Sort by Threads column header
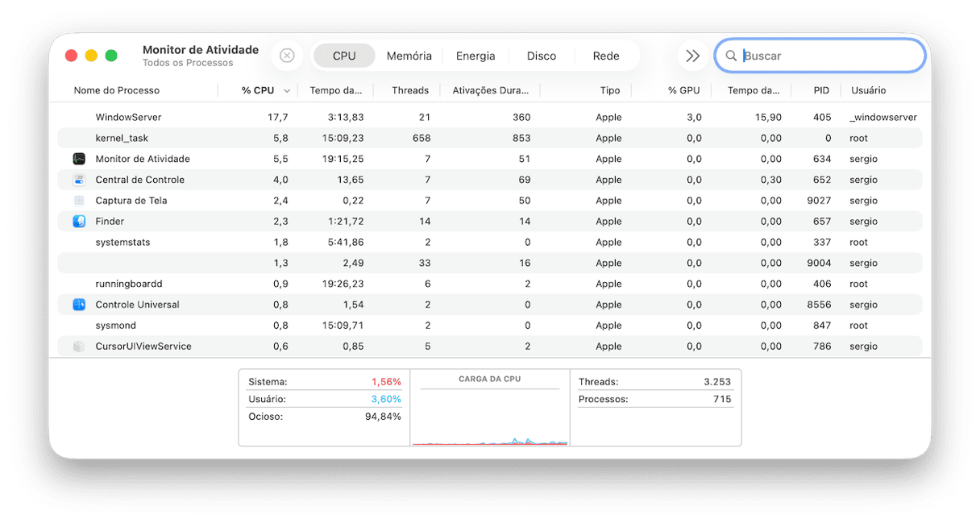This screenshot has height=523, width=980. tap(410, 90)
